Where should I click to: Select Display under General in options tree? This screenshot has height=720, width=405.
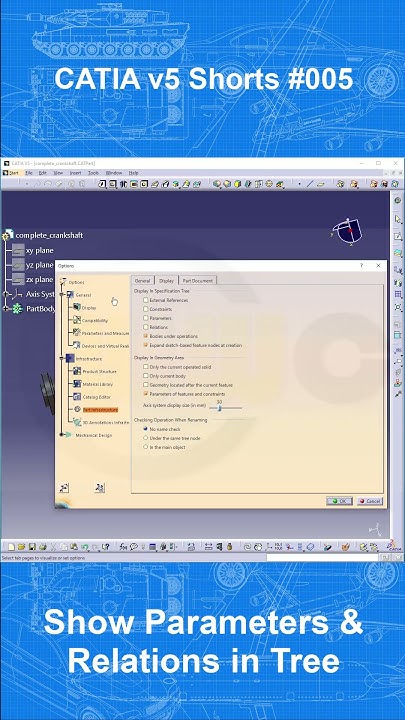89,308
